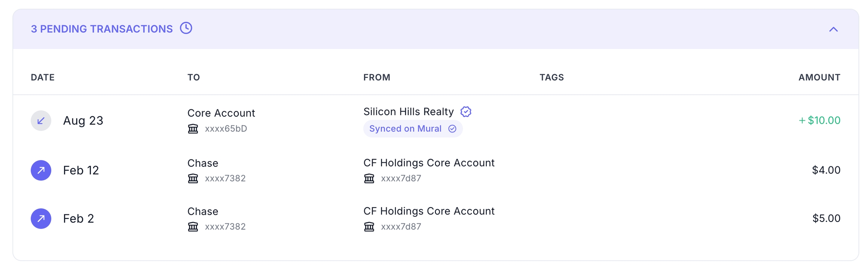The height and width of the screenshot is (272, 868).
Task: Sort by the Date column header
Action: pyautogui.click(x=43, y=77)
